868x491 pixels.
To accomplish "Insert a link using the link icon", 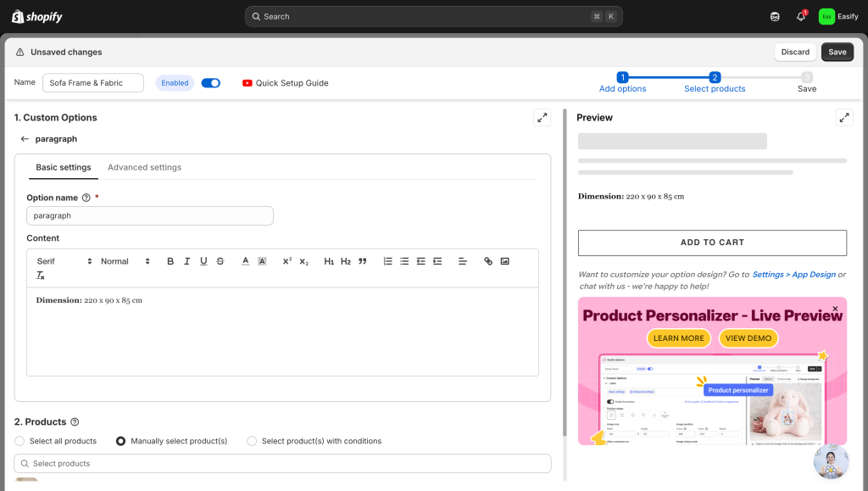I will click(x=488, y=261).
